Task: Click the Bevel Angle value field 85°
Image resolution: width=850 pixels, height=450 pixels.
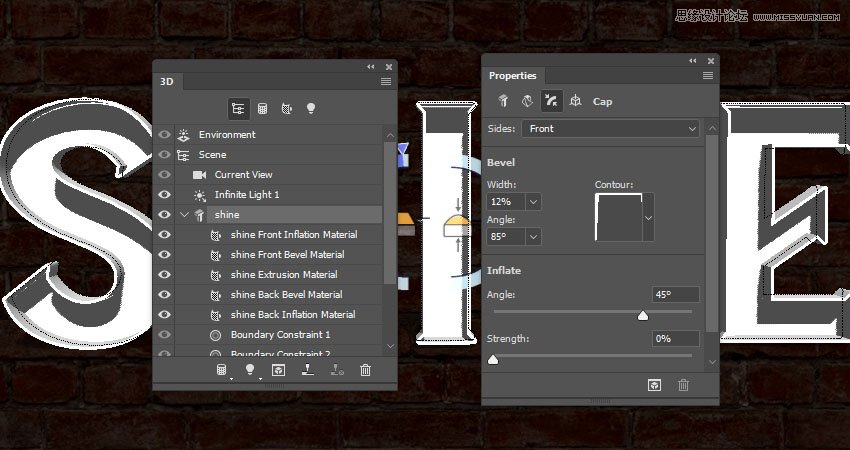Action: 506,237
